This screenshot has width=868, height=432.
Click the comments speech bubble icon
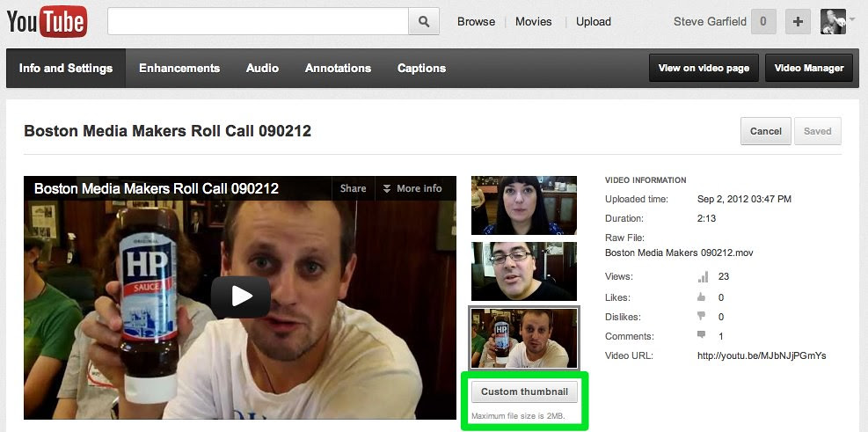click(x=702, y=335)
